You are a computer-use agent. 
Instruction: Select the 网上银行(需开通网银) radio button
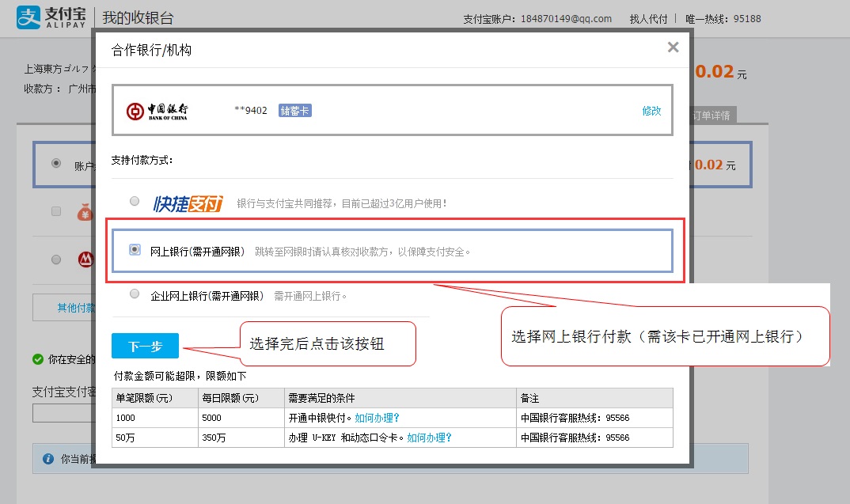coord(135,249)
